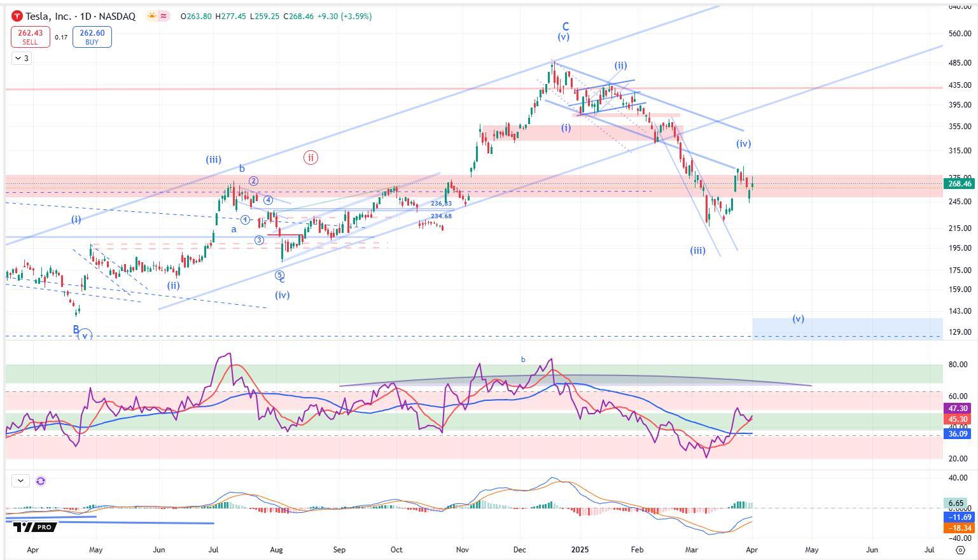Click the 262.43 SELL button
The height and width of the screenshot is (560, 978).
[30, 37]
